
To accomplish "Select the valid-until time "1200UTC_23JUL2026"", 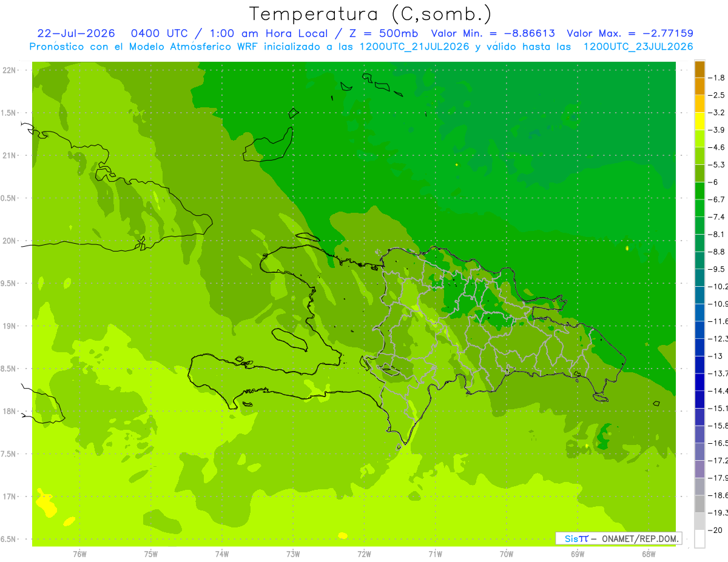I will (638, 47).
